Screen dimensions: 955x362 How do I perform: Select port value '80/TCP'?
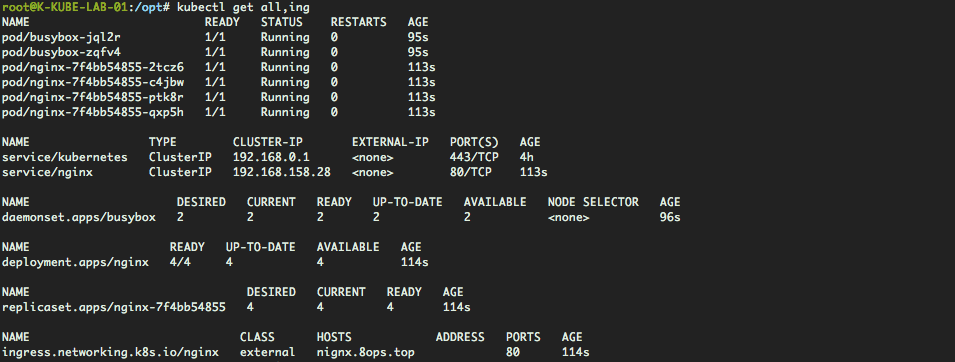pyautogui.click(x=471, y=172)
